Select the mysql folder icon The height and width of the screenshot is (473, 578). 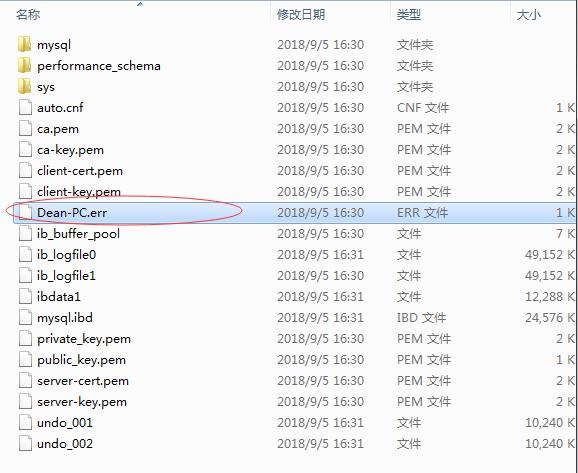click(x=24, y=45)
